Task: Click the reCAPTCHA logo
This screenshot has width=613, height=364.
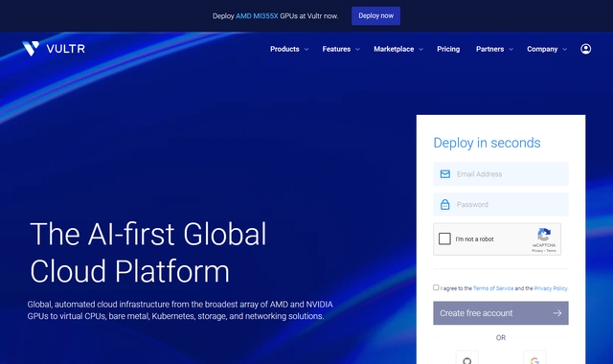Action: [x=544, y=235]
